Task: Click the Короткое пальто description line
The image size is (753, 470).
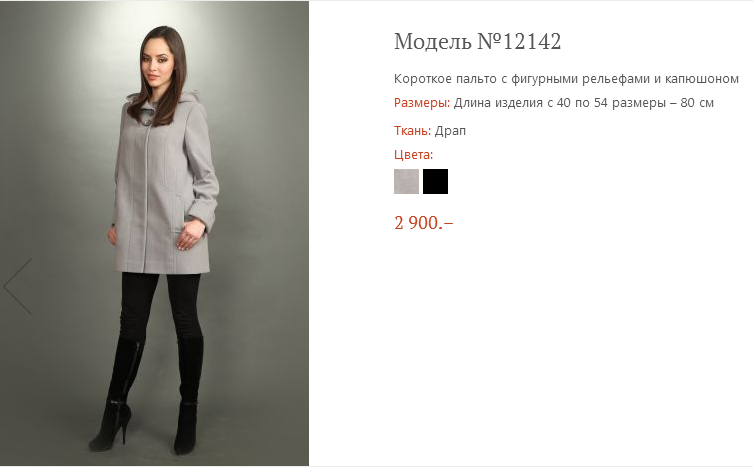Action: tap(566, 79)
